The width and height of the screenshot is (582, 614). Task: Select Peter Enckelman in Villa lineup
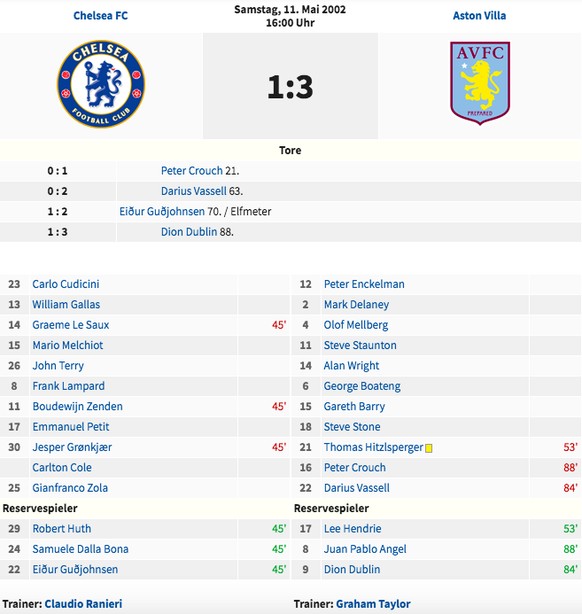coord(364,284)
